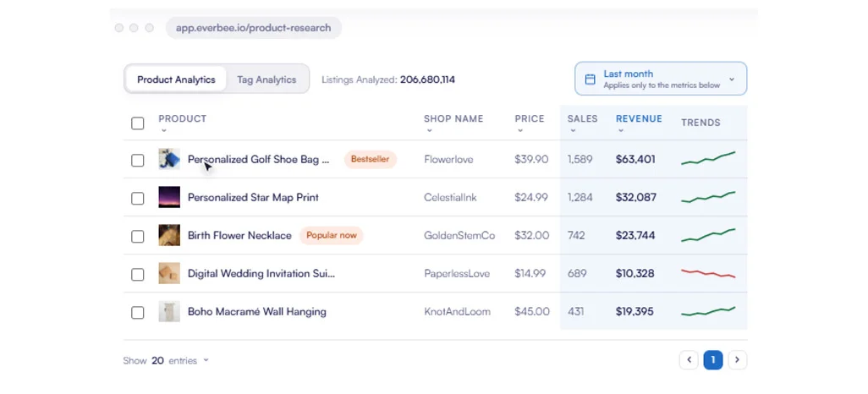The width and height of the screenshot is (868, 394).
Task: Click the Trends column header
Action: click(700, 123)
